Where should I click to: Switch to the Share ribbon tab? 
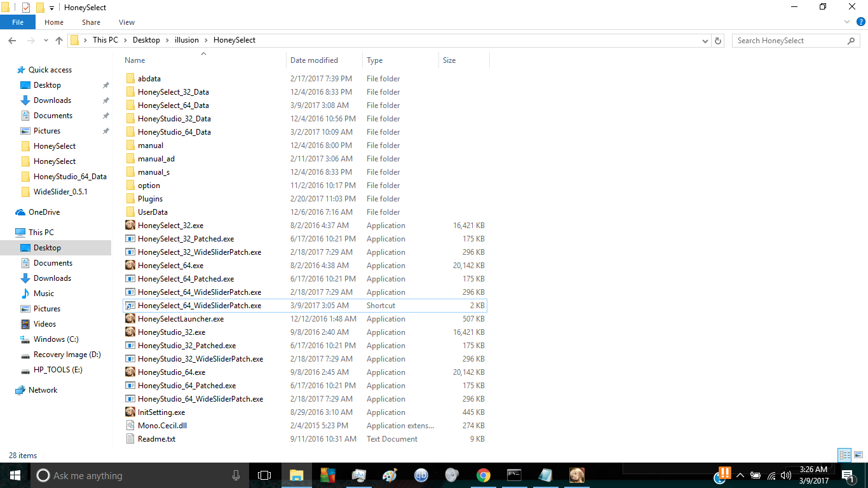tap(91, 22)
